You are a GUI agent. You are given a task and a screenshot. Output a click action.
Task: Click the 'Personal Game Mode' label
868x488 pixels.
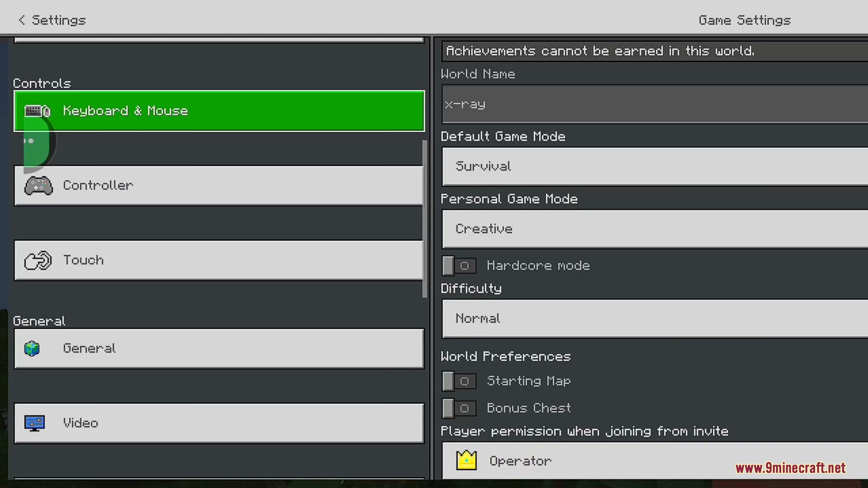tap(509, 199)
